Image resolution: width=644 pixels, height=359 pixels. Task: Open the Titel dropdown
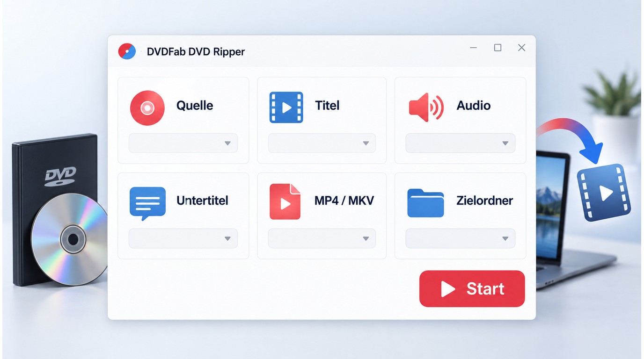pos(322,143)
